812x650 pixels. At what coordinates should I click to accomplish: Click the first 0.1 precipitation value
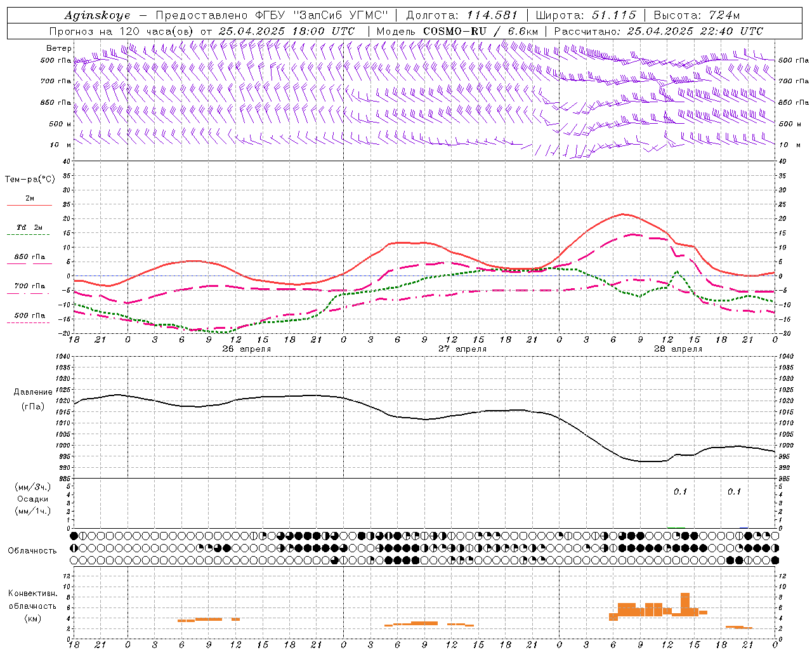(680, 491)
